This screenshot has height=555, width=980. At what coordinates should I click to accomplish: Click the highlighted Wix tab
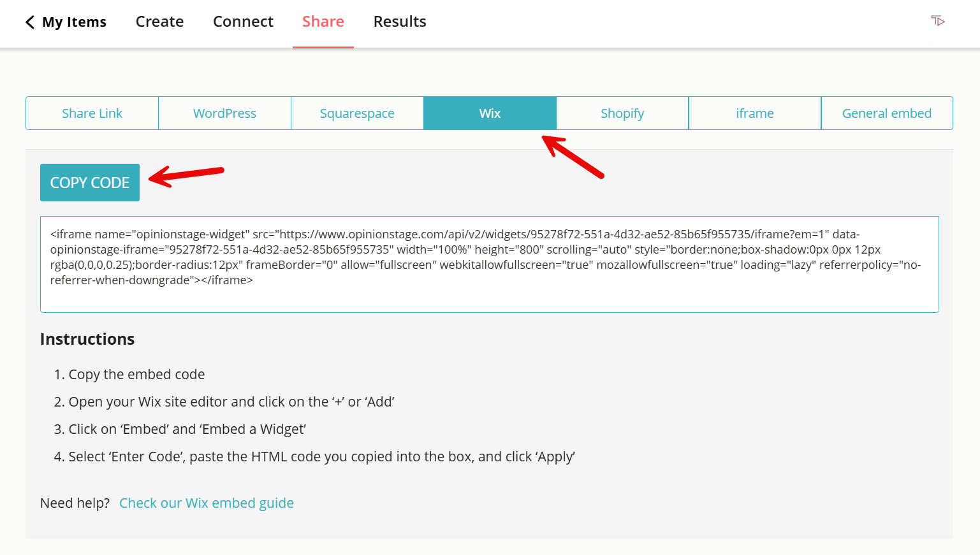tap(490, 113)
